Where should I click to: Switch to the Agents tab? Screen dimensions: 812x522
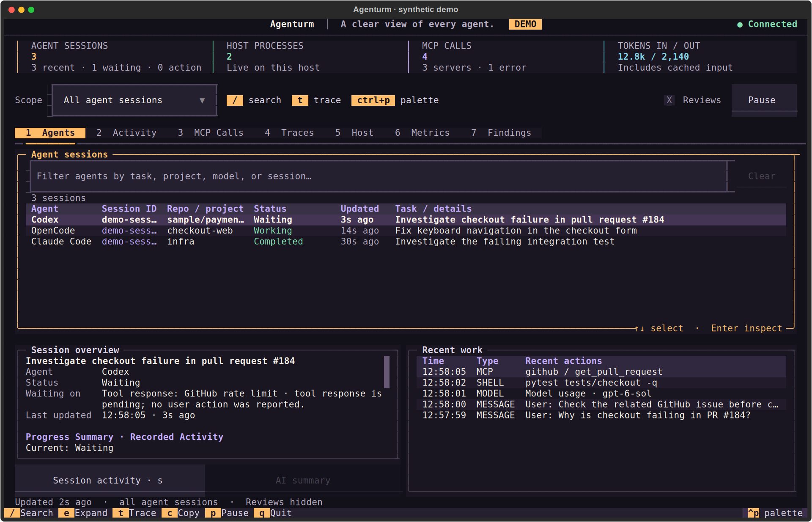pyautogui.click(x=50, y=133)
